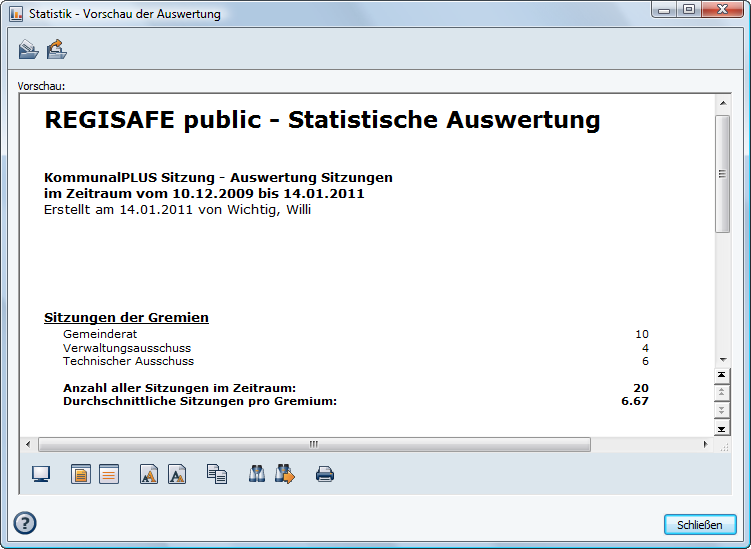
Task: Click the binoculars with arrow find-next icon
Action: point(285,474)
